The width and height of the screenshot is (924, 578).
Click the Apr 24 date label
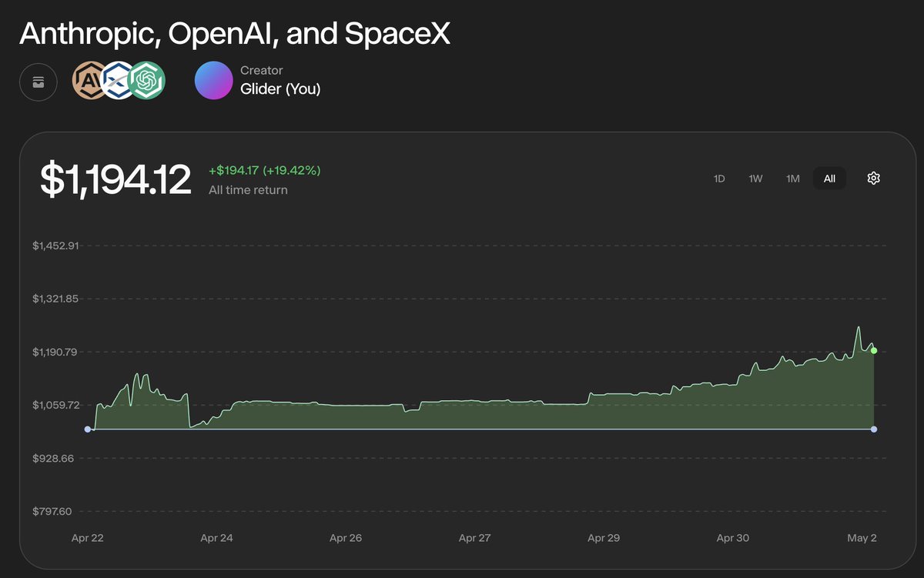point(216,539)
